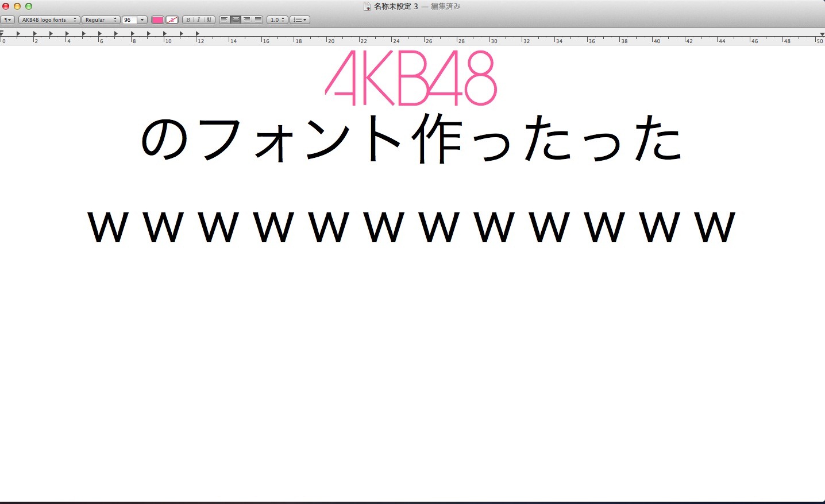Zoom the window with the green button

[29, 6]
